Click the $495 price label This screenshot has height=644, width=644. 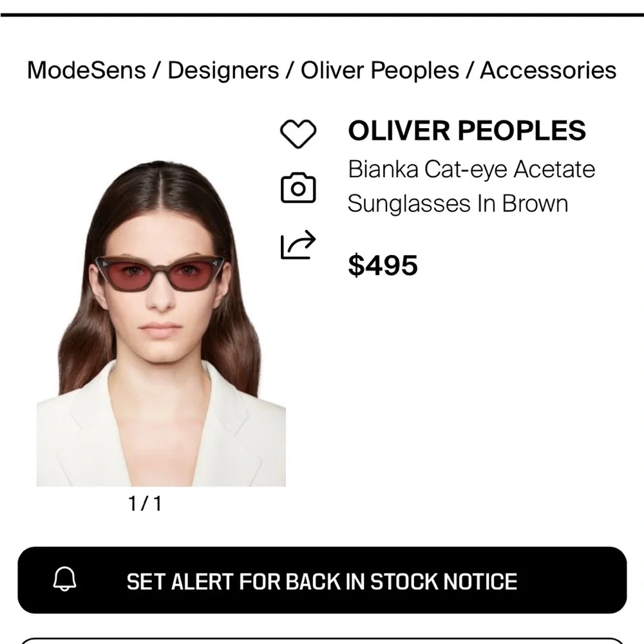[384, 265]
